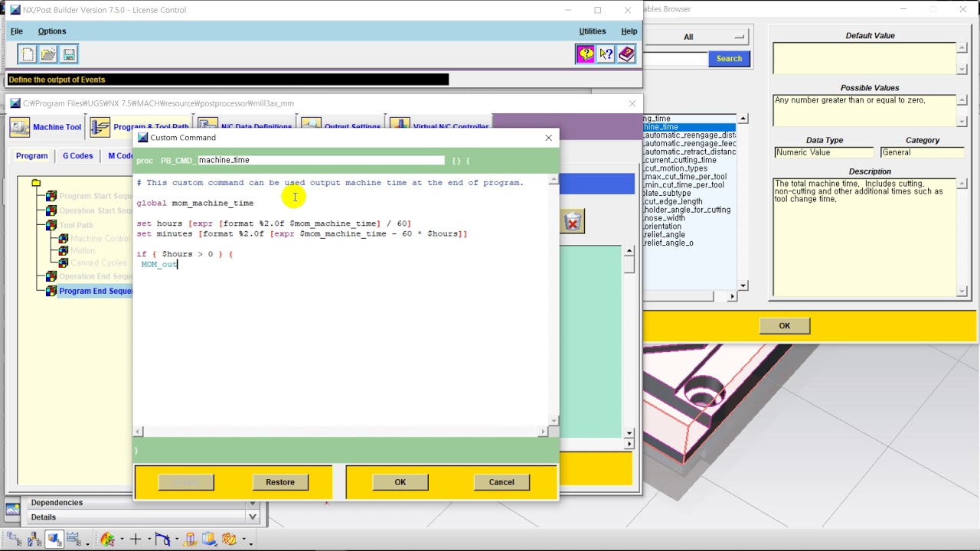This screenshot has width=980, height=551.
Task: Activate the context-sensitive help pointer icon
Action: point(606,54)
